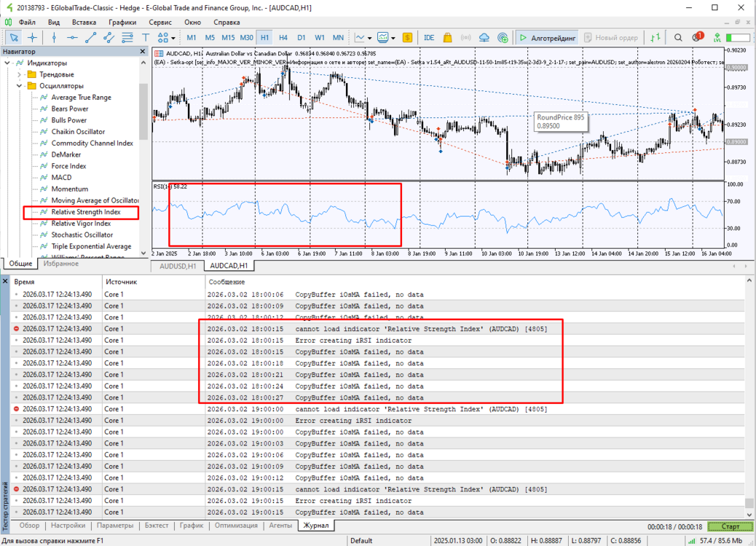756x546 pixels.
Task: Collapse the Осцилляторы folder
Action: 19,86
